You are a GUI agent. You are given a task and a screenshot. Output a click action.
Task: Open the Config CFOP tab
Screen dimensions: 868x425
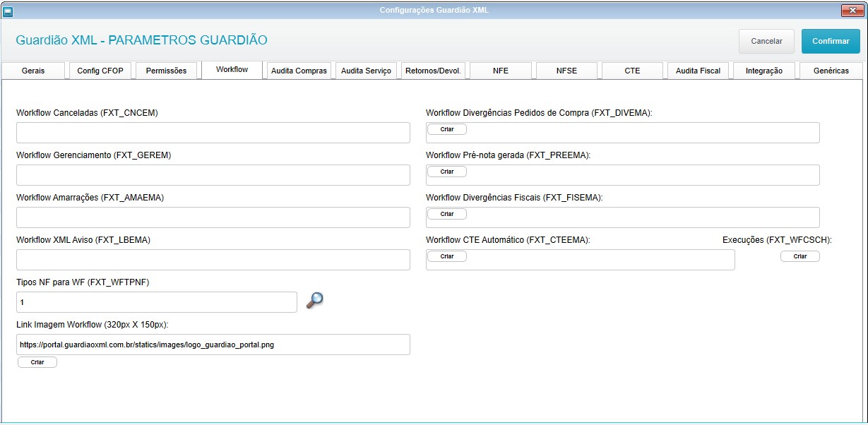100,71
